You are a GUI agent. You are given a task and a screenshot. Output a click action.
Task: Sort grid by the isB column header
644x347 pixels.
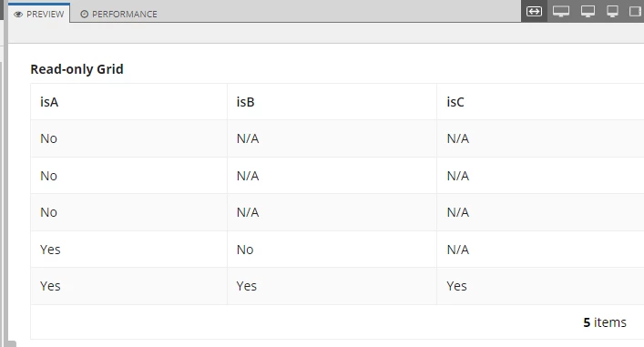coord(332,102)
